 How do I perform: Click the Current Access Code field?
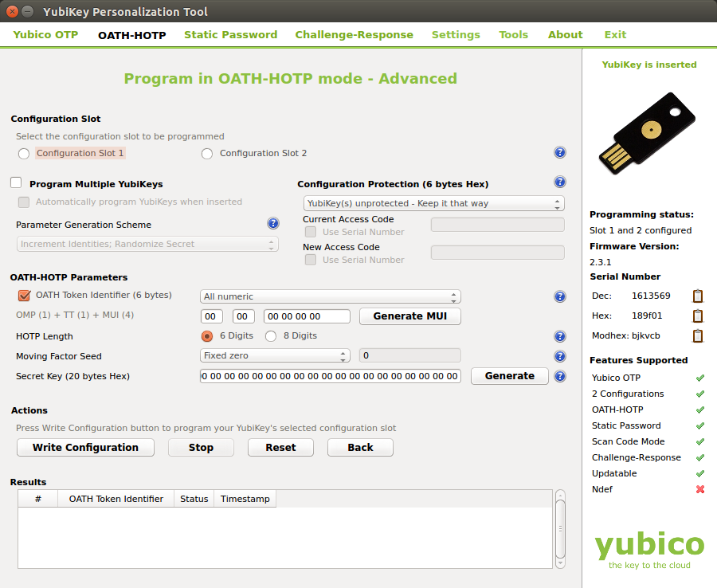pos(497,225)
